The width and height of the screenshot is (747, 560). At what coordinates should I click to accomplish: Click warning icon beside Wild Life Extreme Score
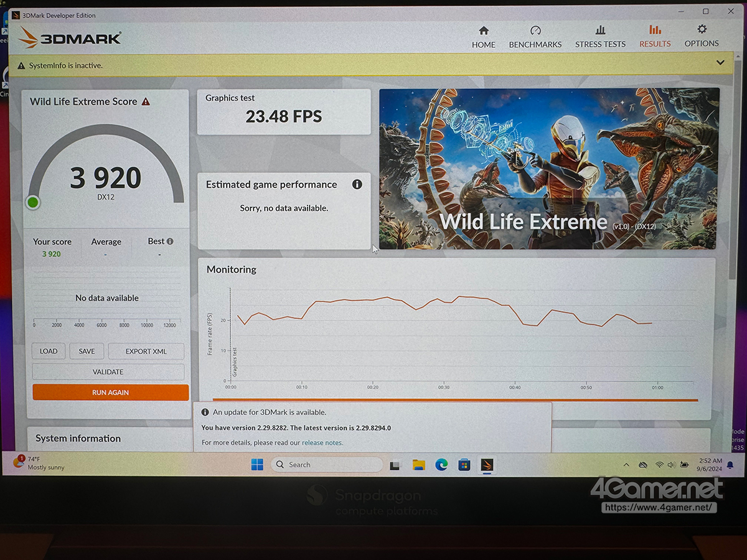click(146, 101)
